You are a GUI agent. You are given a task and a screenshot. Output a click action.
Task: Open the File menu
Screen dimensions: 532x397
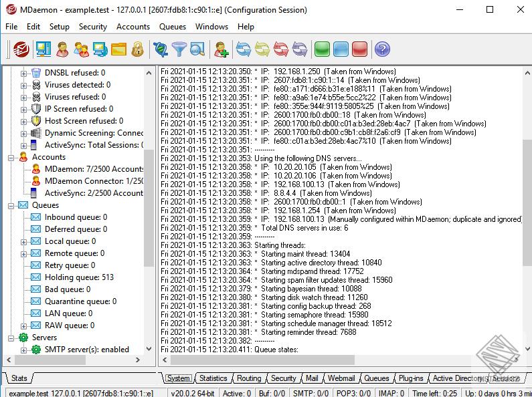coord(11,27)
